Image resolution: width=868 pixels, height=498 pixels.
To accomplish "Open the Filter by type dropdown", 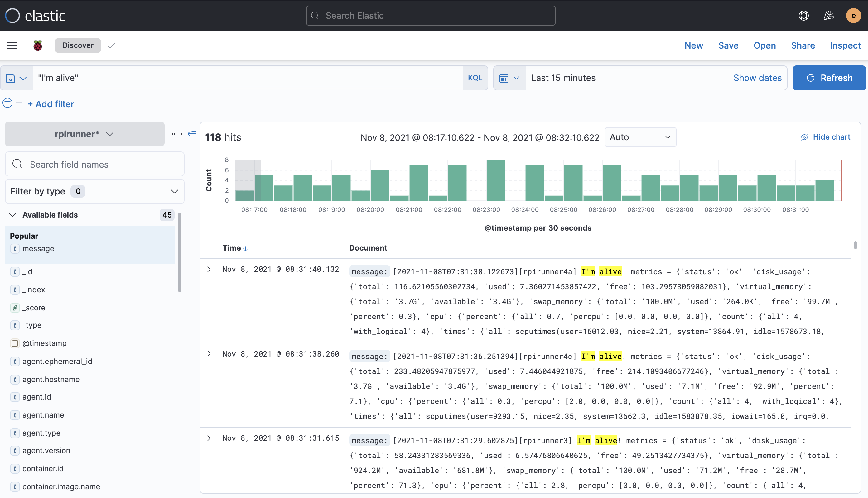I will tap(94, 191).
